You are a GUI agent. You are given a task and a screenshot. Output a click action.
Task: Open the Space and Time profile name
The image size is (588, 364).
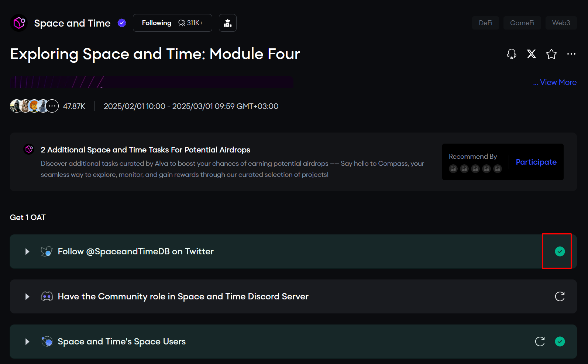72,23
